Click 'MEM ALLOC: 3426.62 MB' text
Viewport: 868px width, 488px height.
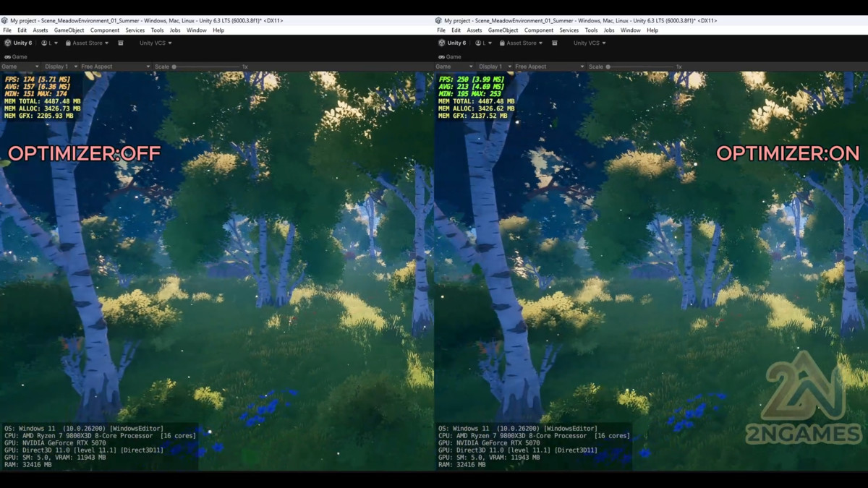[x=477, y=108]
